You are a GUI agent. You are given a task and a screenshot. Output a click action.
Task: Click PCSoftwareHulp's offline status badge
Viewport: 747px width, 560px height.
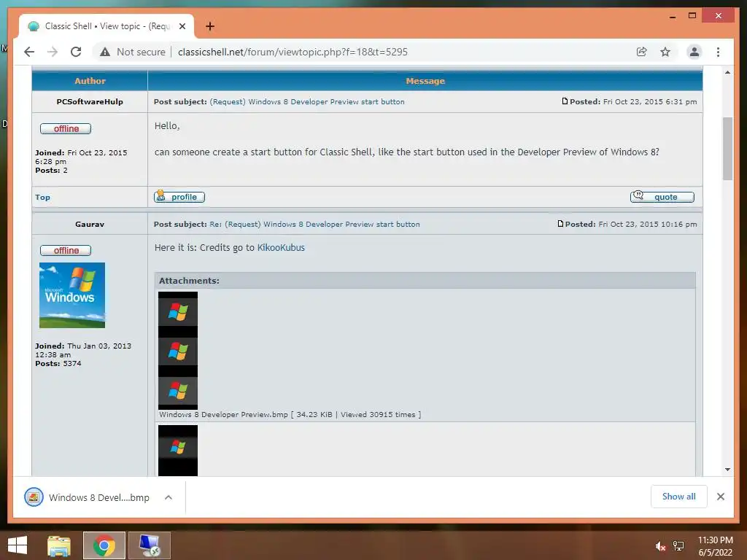(66, 128)
